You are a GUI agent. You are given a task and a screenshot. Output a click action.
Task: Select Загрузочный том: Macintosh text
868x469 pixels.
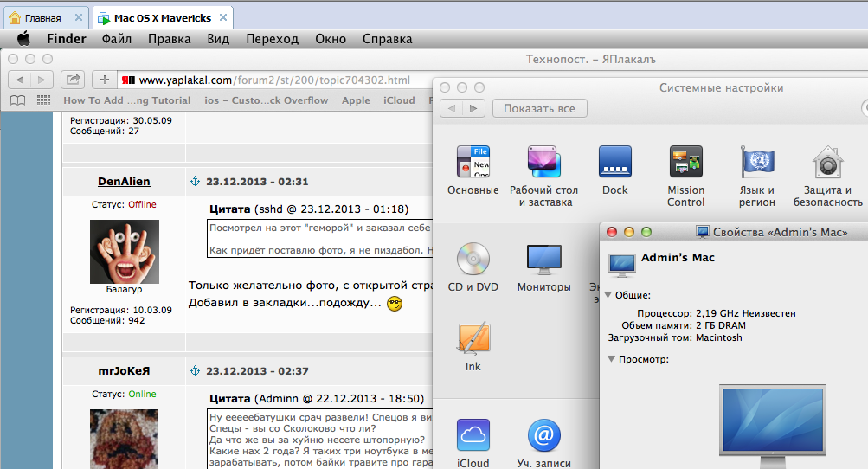click(x=675, y=337)
